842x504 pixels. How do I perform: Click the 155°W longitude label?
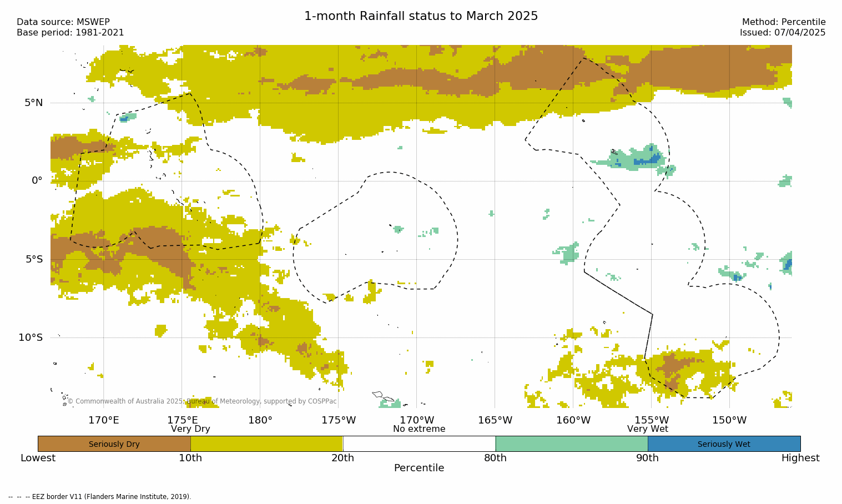(x=652, y=420)
